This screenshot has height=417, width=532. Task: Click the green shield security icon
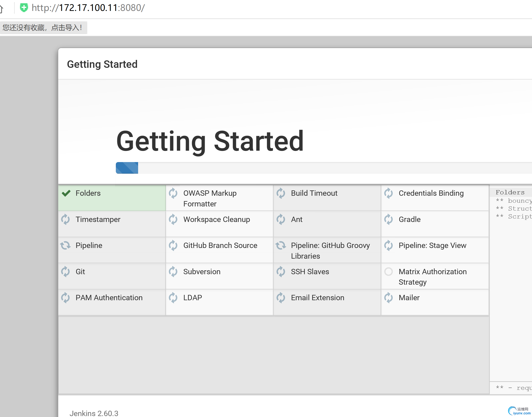24,8
